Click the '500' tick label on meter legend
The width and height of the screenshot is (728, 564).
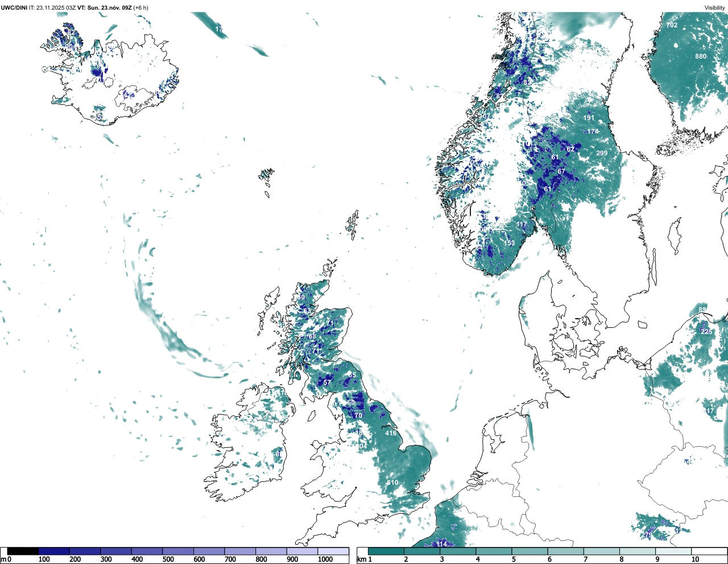coord(168,559)
